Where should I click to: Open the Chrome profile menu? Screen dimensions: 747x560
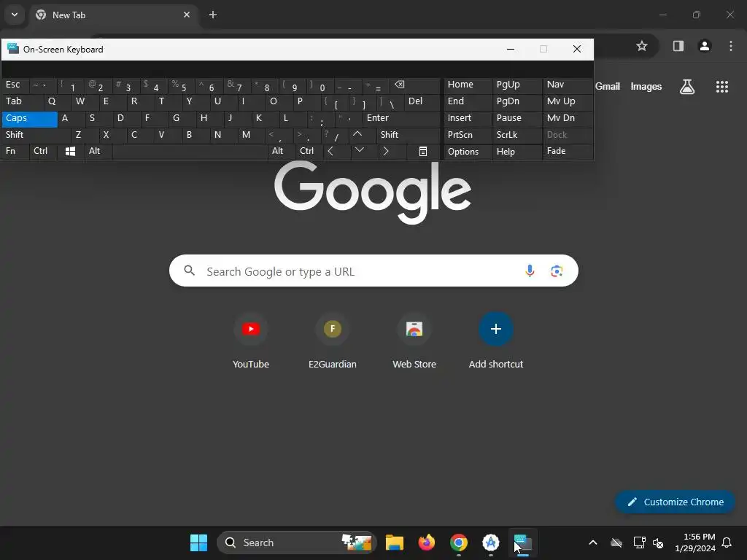[x=704, y=46]
